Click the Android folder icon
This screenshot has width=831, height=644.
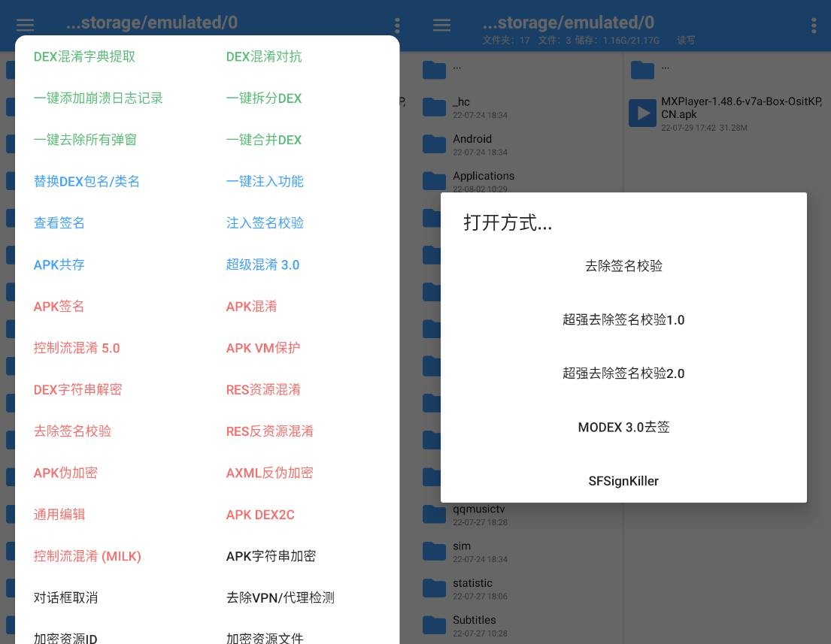coord(434,144)
